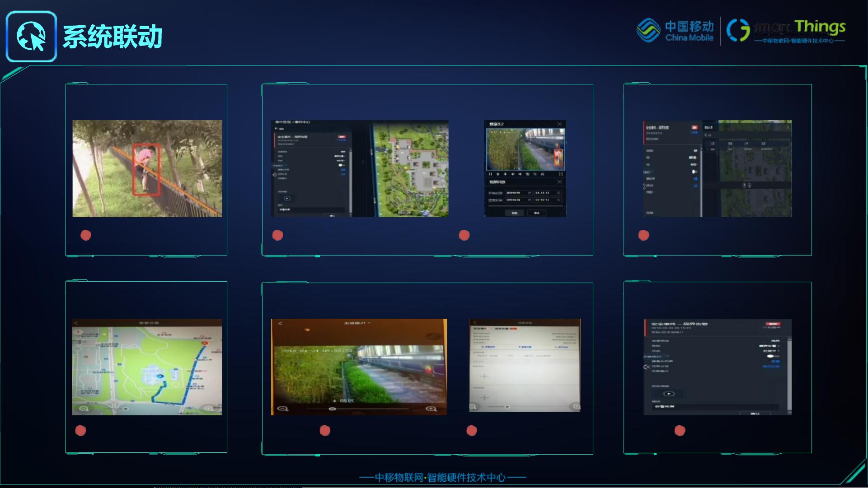
Task: Collapse bottom-right event panel using double chevron
Action: [647, 367]
